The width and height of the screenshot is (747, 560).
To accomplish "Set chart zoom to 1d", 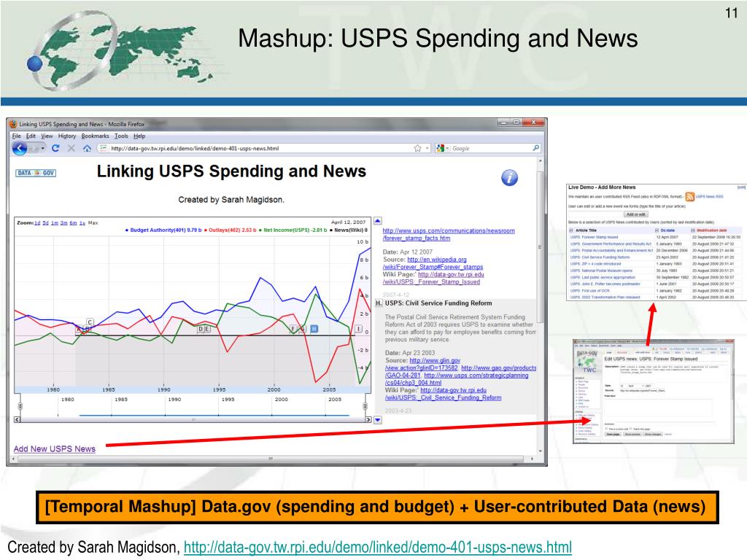I will click(37, 223).
